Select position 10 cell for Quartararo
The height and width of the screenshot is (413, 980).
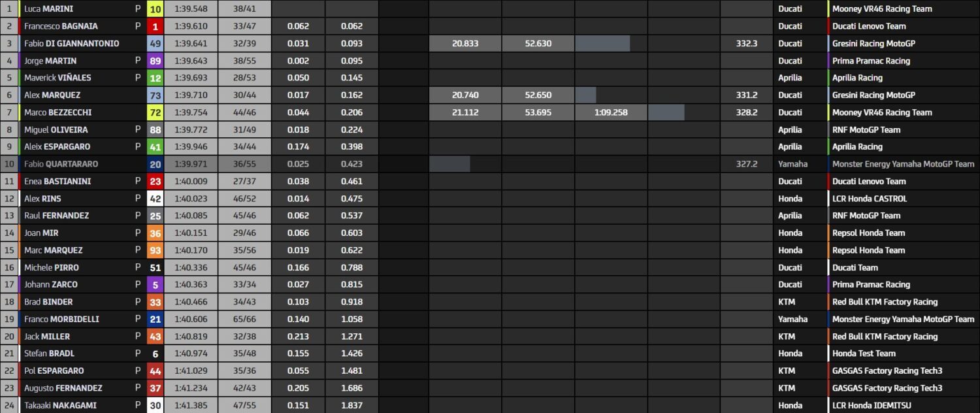coord(9,164)
